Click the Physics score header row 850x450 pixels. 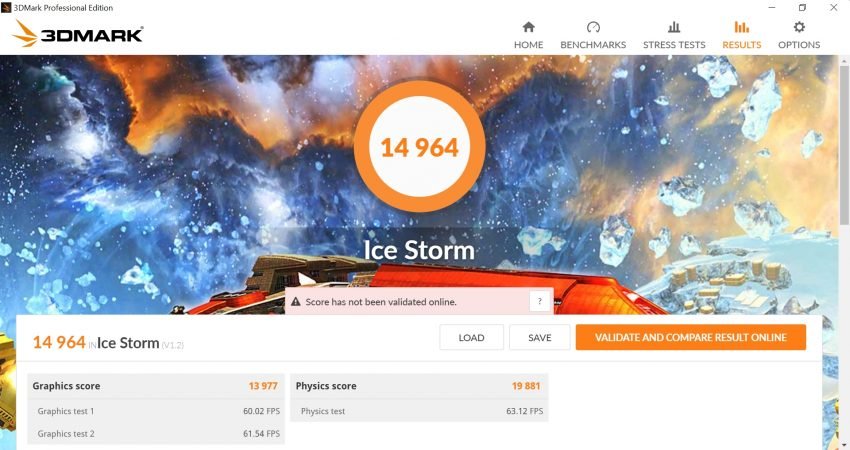[419, 386]
